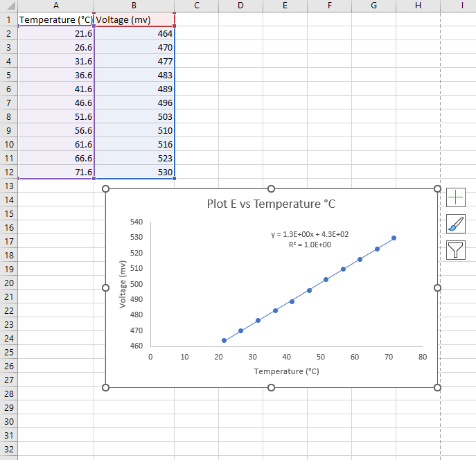
Task: Open the Chart Styles paintbrush button
Action: [456, 224]
